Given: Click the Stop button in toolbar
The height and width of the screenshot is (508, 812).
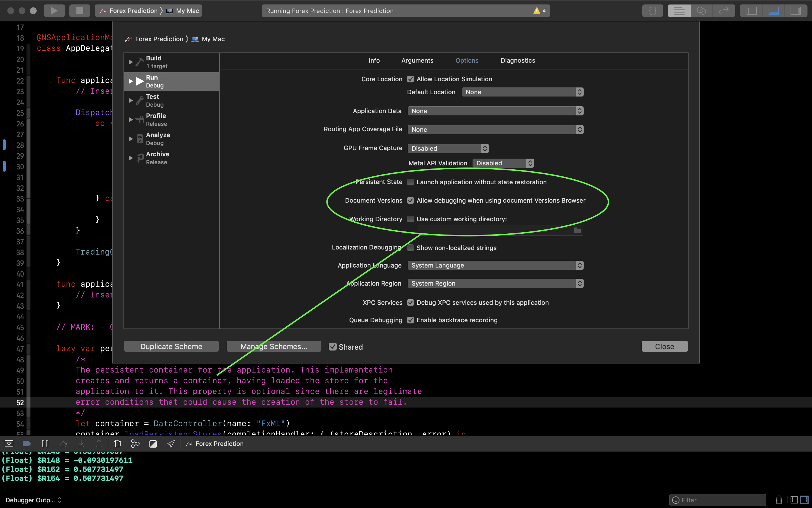Looking at the screenshot, I should (x=80, y=11).
